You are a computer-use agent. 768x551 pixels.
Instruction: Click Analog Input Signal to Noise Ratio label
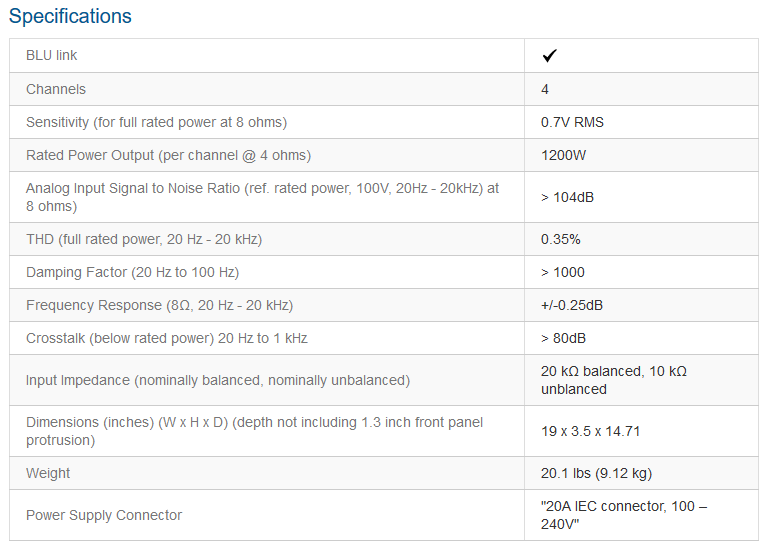pyautogui.click(x=263, y=197)
